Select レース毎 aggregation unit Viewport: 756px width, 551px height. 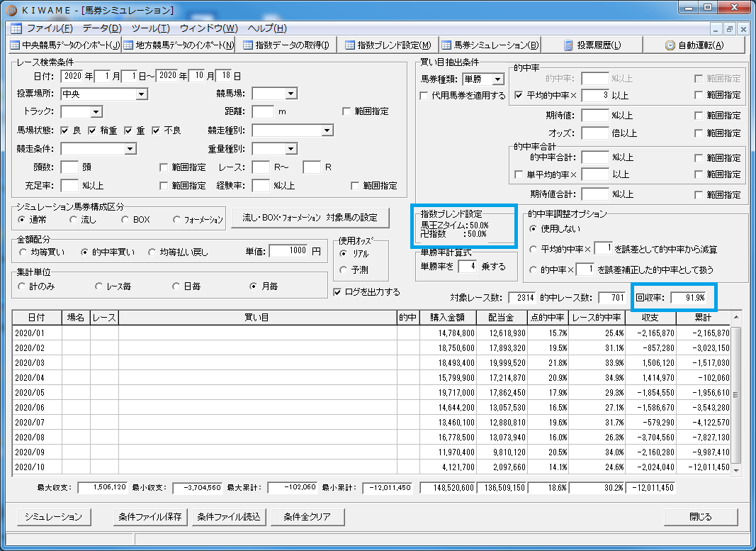point(98,286)
